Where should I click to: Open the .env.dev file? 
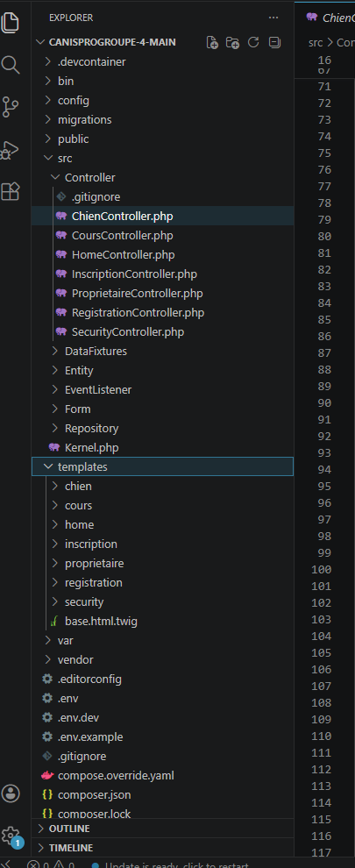pos(163,717)
